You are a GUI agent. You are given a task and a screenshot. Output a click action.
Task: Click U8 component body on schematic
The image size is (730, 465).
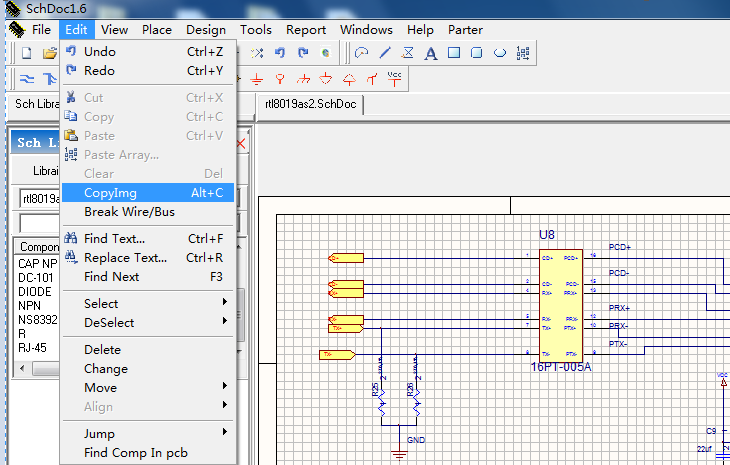pyautogui.click(x=559, y=305)
